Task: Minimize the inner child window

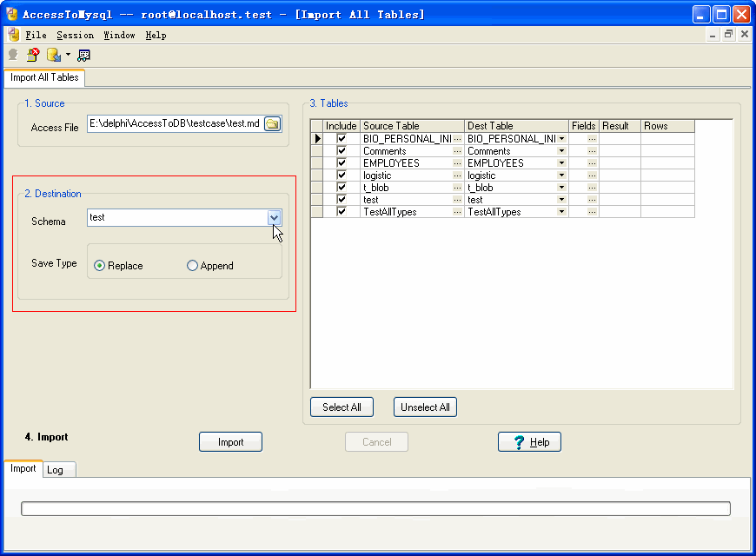Action: pos(713,34)
